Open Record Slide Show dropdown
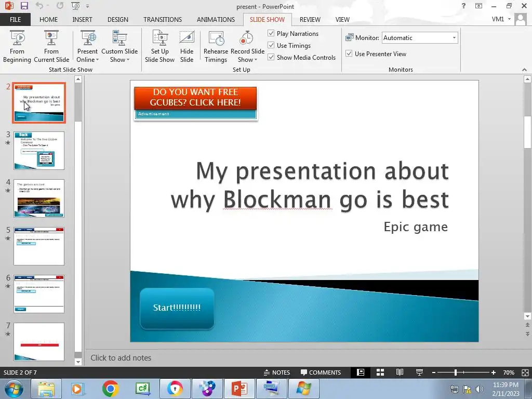The width and height of the screenshot is (532, 399). (x=247, y=46)
